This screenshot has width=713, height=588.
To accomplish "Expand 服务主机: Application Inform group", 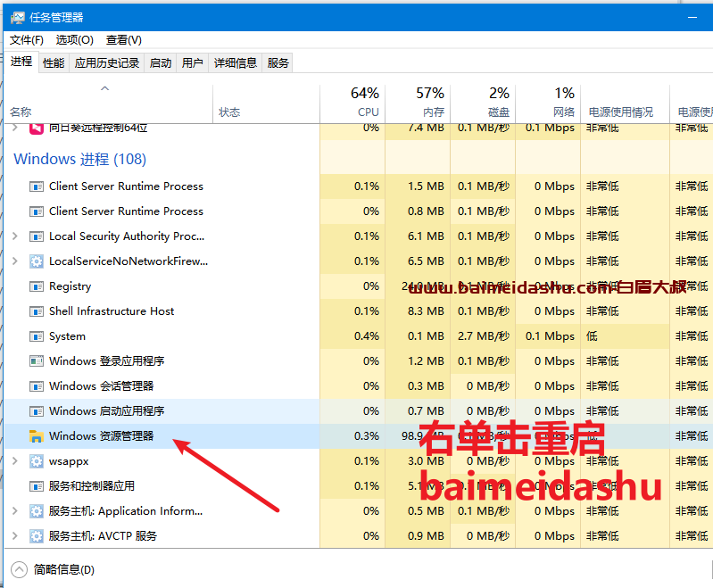I will pyautogui.click(x=15, y=510).
